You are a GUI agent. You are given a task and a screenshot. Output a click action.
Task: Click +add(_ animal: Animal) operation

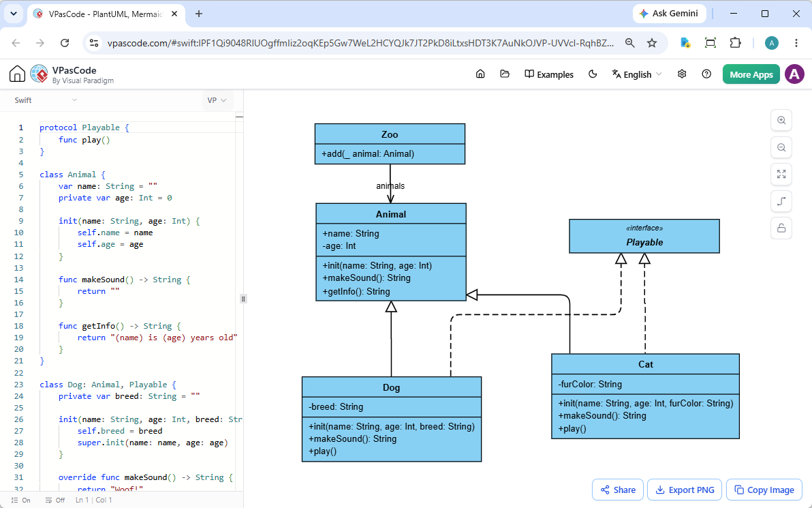click(369, 153)
